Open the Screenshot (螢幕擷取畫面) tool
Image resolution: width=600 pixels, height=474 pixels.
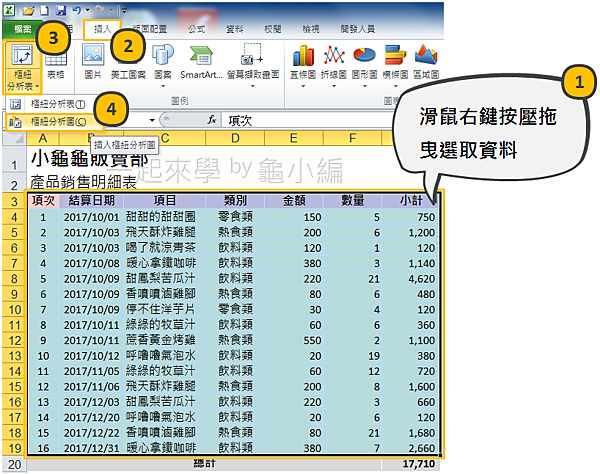[x=252, y=55]
